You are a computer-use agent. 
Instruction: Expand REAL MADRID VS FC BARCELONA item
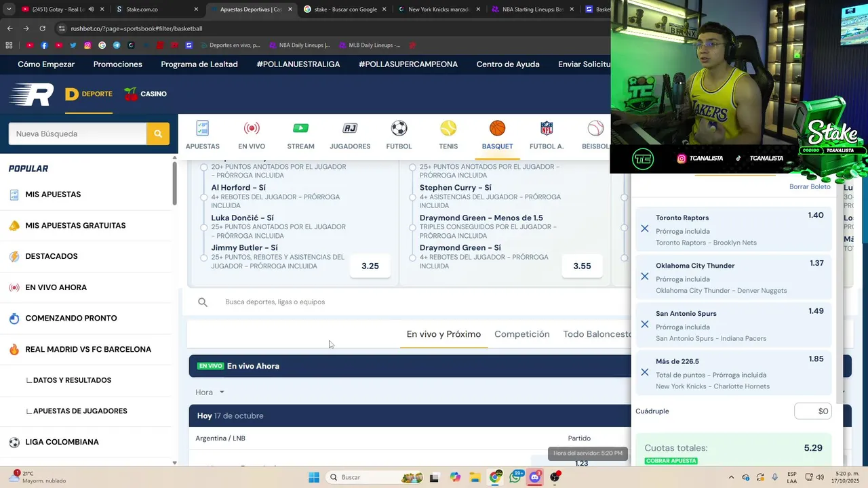tap(88, 350)
